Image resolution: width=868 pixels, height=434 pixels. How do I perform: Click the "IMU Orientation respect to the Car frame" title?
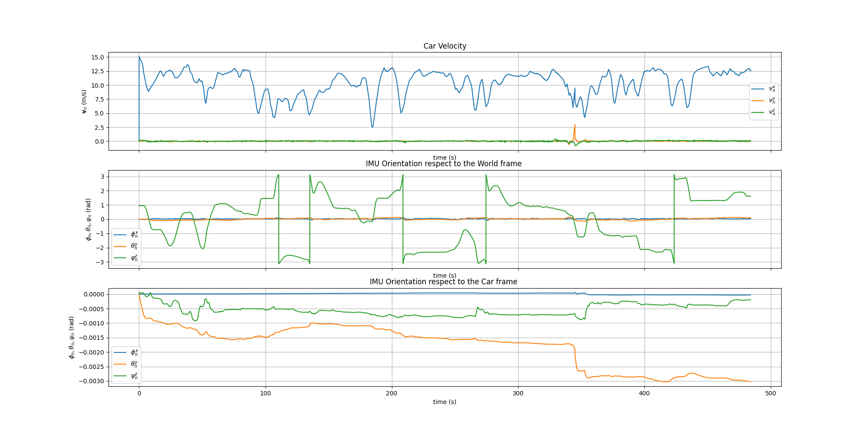click(444, 282)
